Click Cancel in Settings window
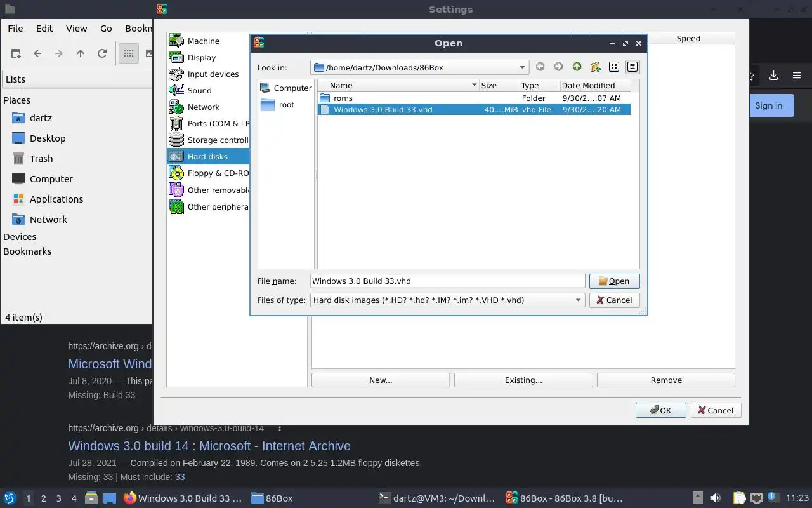The width and height of the screenshot is (812, 508). 716,410
